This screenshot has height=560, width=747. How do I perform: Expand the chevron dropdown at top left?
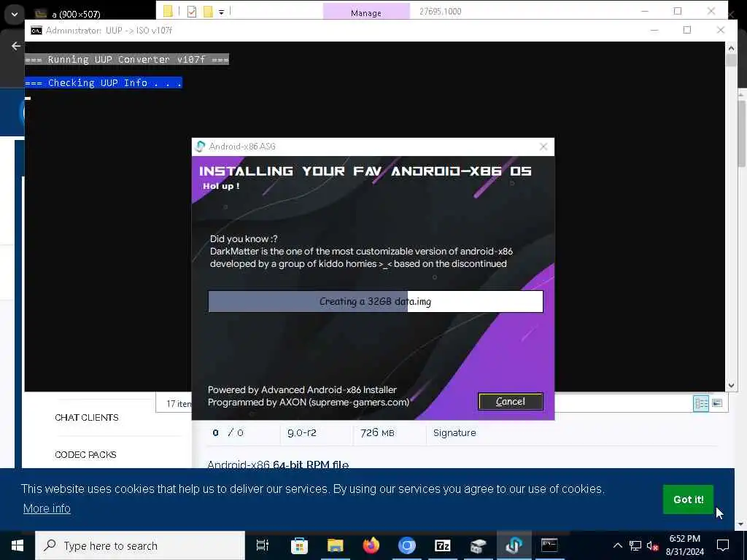click(15, 15)
